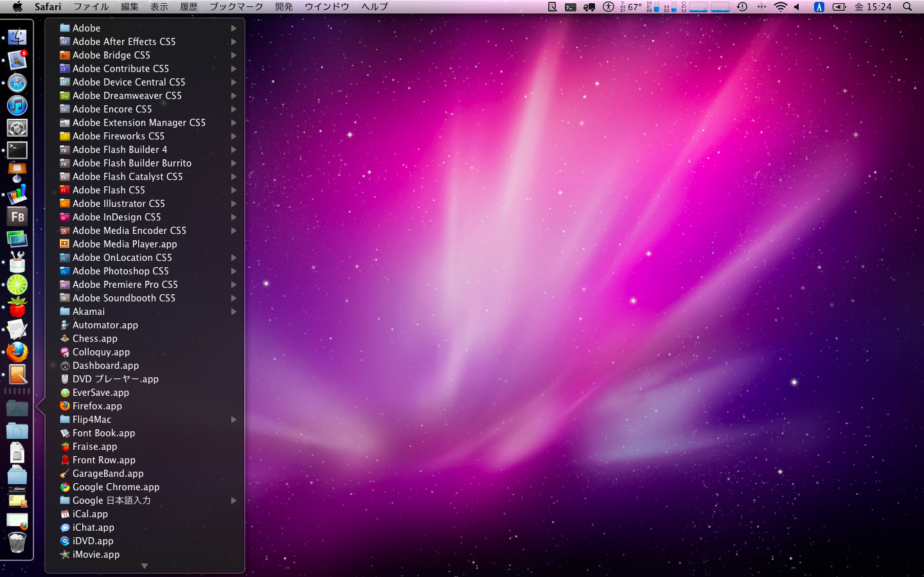
Task: Click the Flash Builder FB Dock icon
Action: [17, 217]
